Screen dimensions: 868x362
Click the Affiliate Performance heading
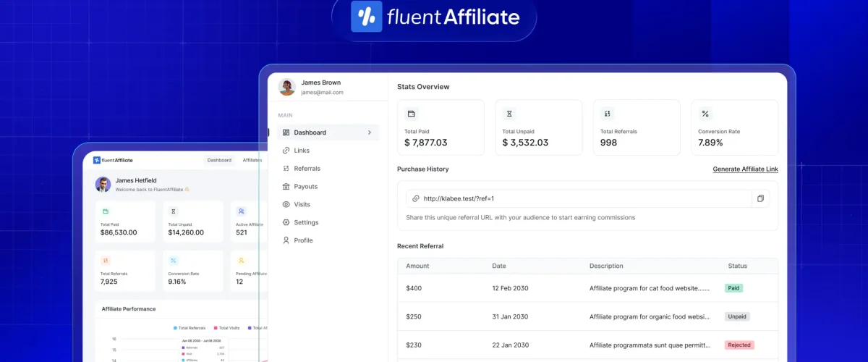pos(129,309)
